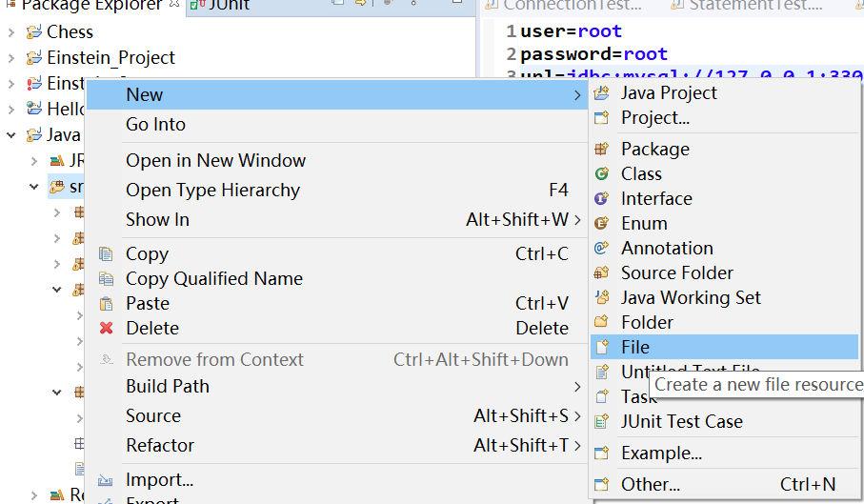Select Paste from context menu
The height and width of the screenshot is (504, 864).
point(337,304)
